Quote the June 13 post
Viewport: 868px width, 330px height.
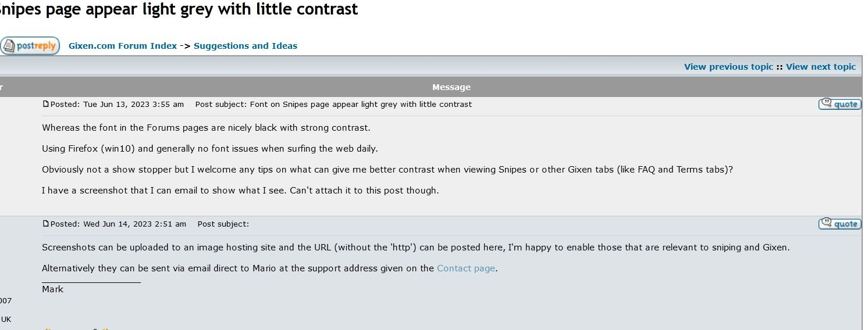839,104
